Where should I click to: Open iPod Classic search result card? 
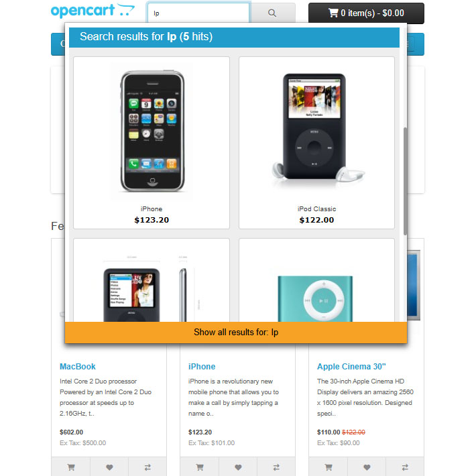[x=316, y=143]
